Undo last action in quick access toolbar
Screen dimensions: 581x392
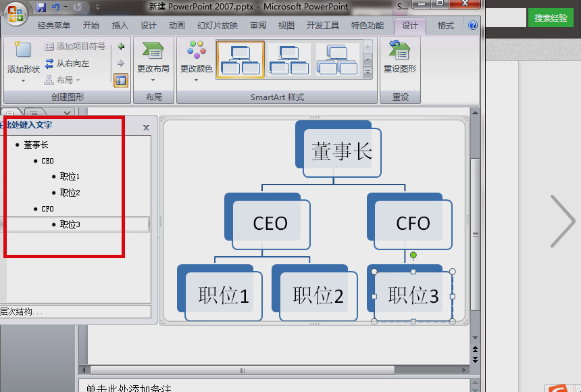(56, 7)
